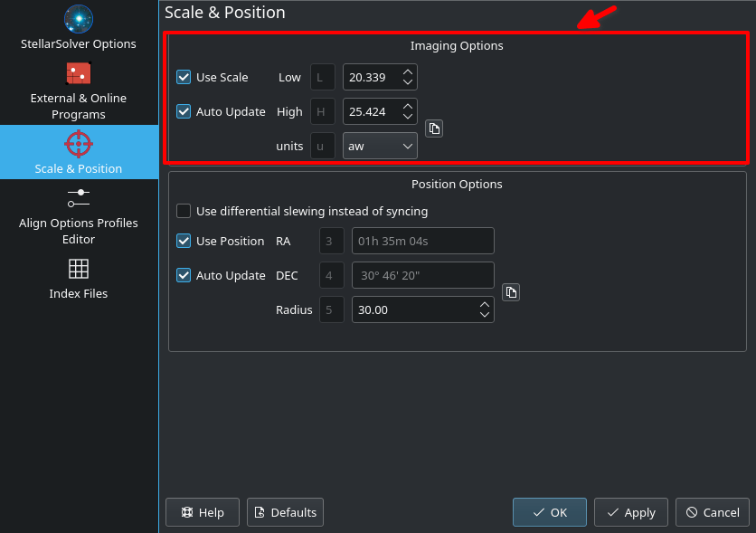Open StellarSolver Options galaxy icon
Viewport: 756px width, 533px height.
(x=79, y=19)
